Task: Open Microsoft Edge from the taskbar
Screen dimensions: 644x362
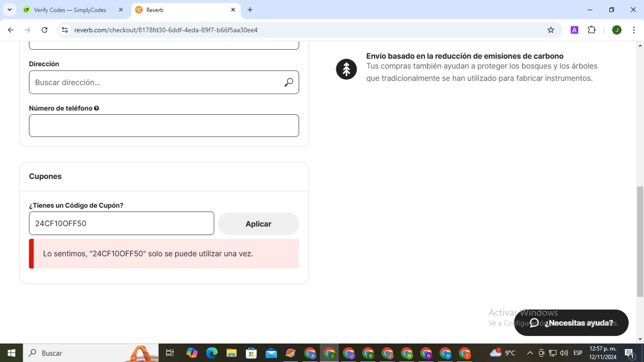Action: coord(212,353)
